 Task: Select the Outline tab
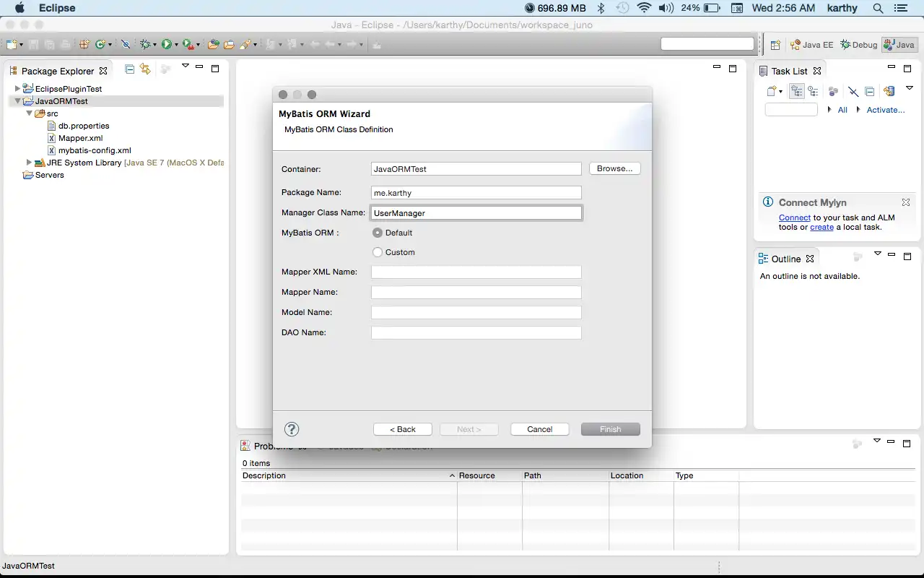click(785, 259)
